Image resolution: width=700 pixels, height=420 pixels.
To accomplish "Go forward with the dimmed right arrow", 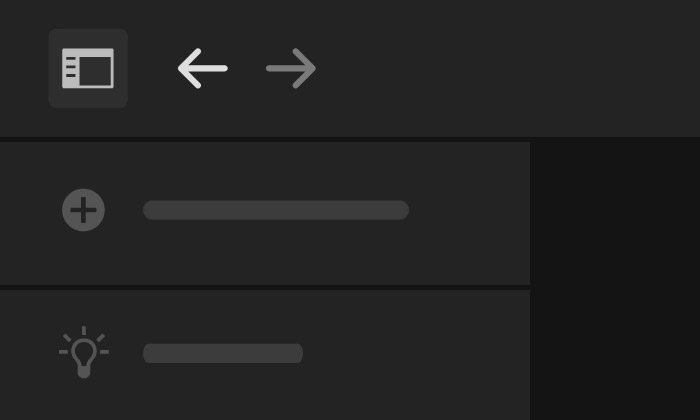I will [291, 68].
